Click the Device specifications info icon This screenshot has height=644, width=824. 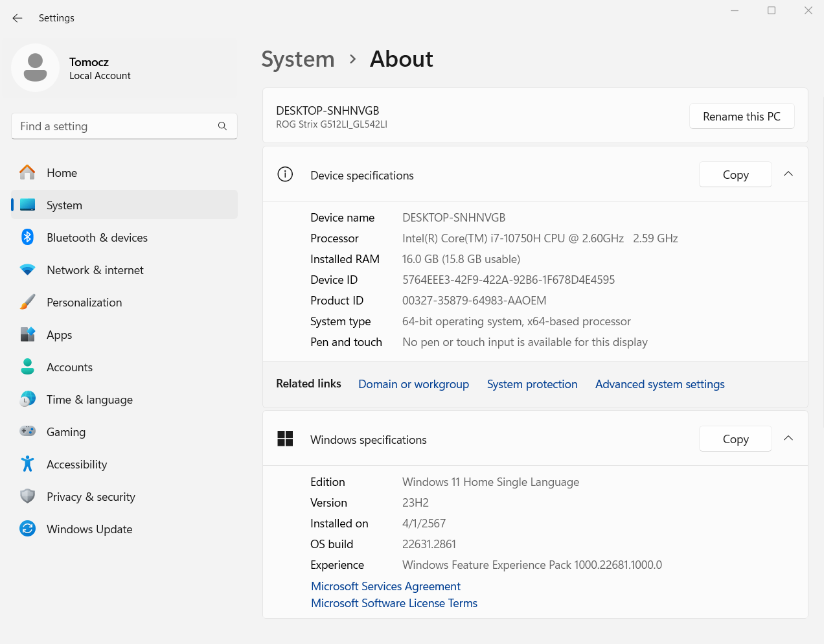point(285,174)
